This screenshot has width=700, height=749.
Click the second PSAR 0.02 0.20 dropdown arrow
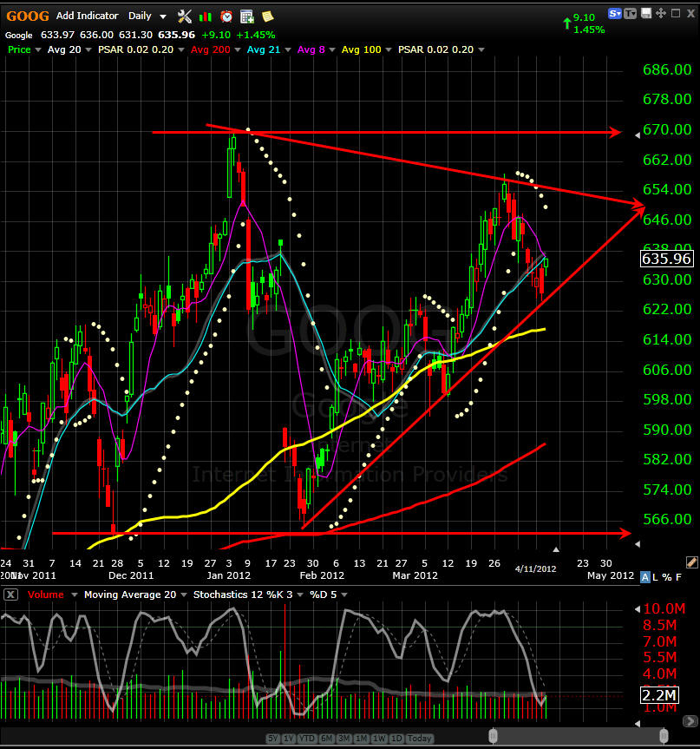[x=481, y=49]
